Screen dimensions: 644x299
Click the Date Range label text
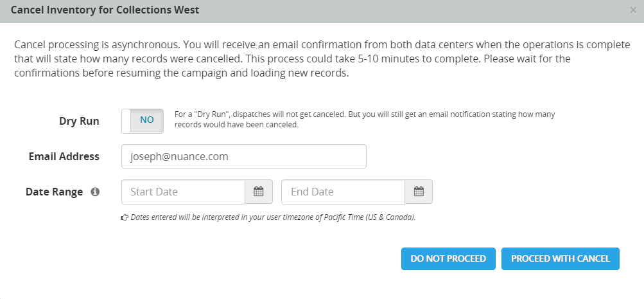pyautogui.click(x=55, y=192)
